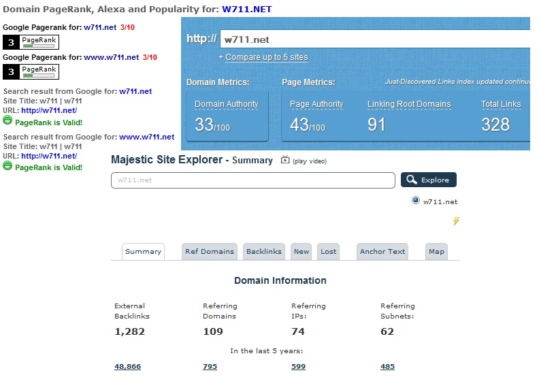Open first URL http://w711.net/ link
Viewport: 539px width, 392px height.
[49, 110]
